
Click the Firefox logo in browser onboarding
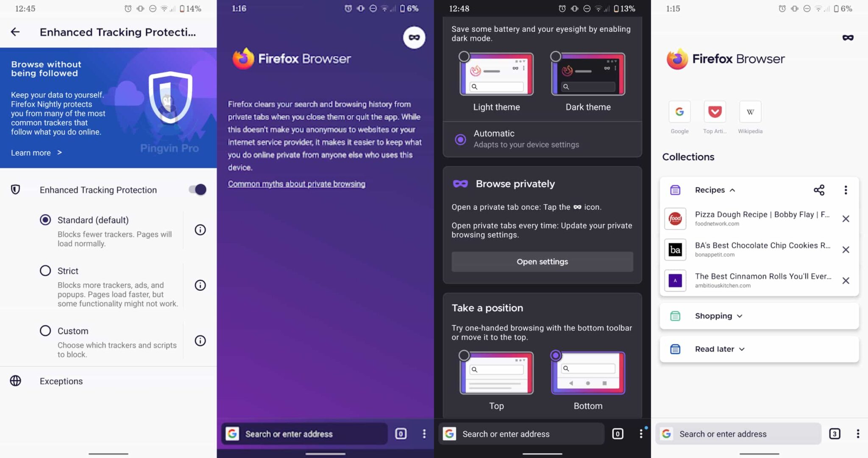pyautogui.click(x=242, y=58)
